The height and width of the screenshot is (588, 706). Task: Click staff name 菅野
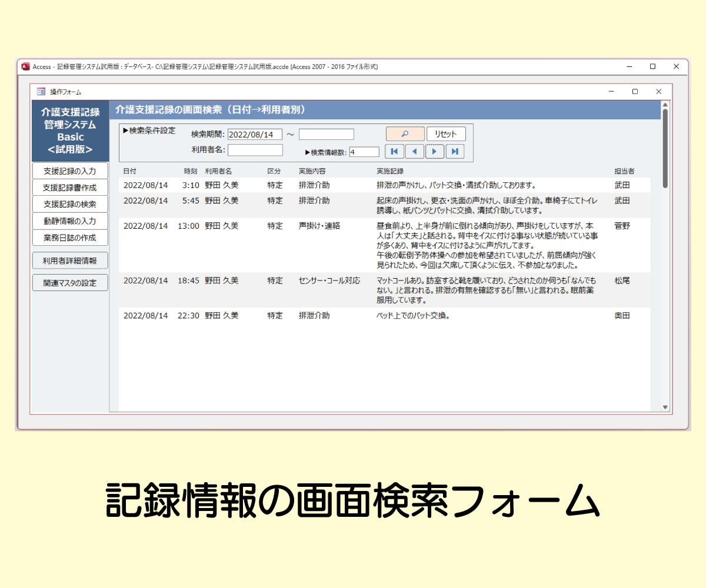click(622, 226)
